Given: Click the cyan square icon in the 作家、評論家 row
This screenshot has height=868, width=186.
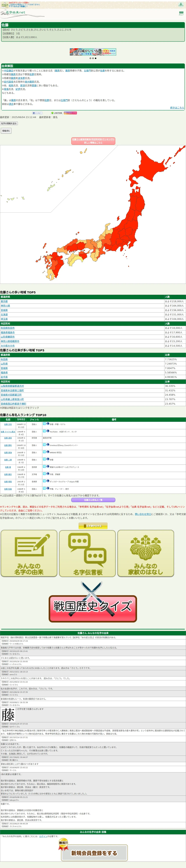Looking at the screenshot, I should pyautogui.click(x=44, y=474).
